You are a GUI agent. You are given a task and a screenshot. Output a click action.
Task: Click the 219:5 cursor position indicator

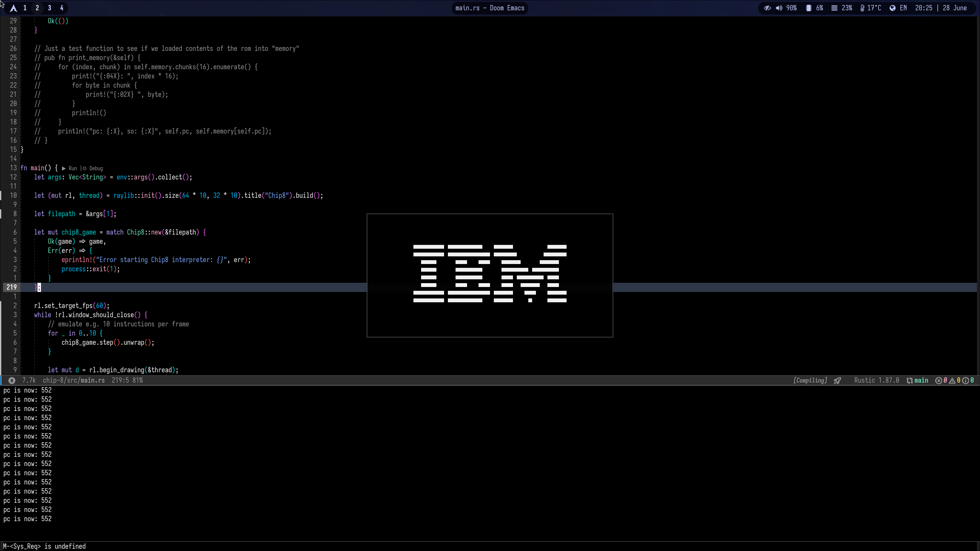[x=120, y=380]
